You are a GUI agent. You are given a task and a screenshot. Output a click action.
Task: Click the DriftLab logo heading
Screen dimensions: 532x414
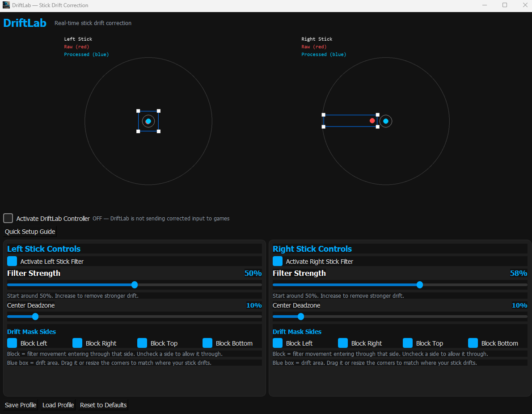click(25, 23)
